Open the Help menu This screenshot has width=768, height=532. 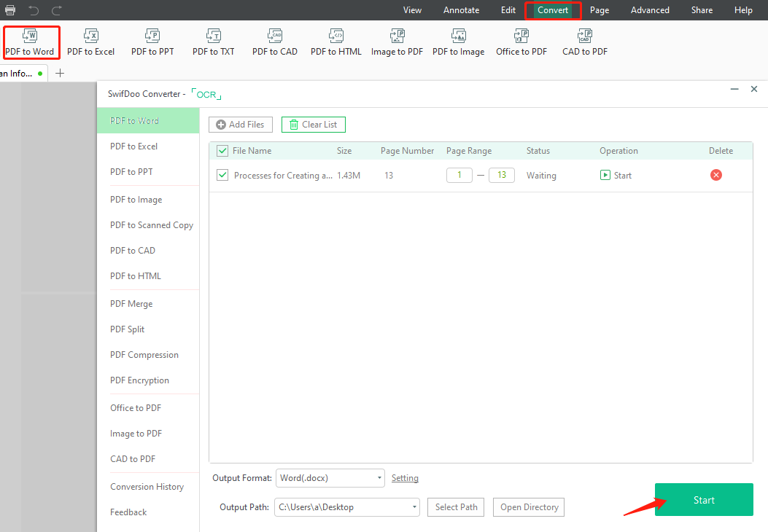pyautogui.click(x=743, y=10)
